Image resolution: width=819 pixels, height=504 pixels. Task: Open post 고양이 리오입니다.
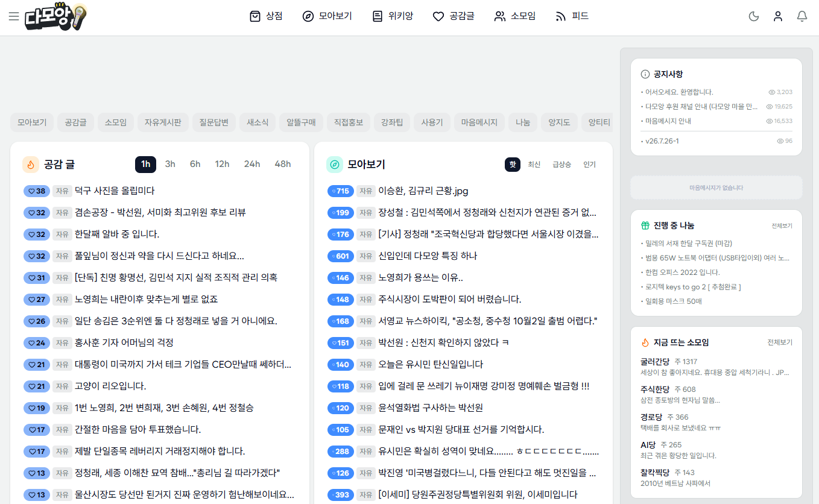tap(110, 386)
